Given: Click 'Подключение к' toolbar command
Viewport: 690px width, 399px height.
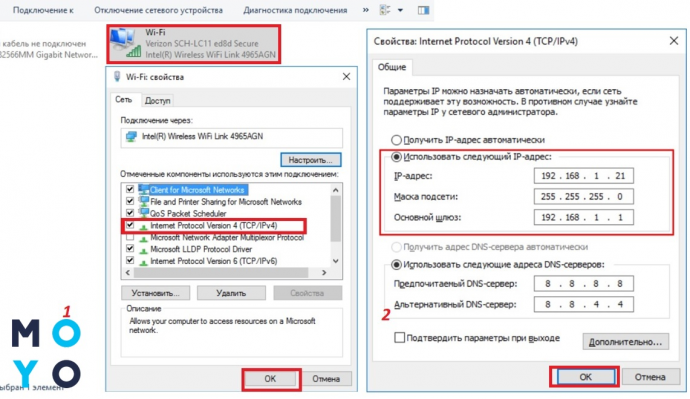Looking at the screenshot, I should click(x=43, y=10).
